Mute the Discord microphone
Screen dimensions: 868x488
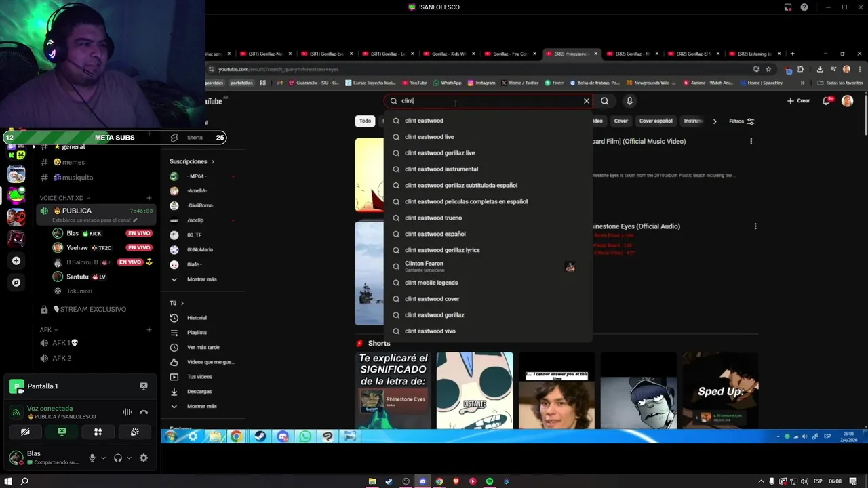click(x=92, y=458)
